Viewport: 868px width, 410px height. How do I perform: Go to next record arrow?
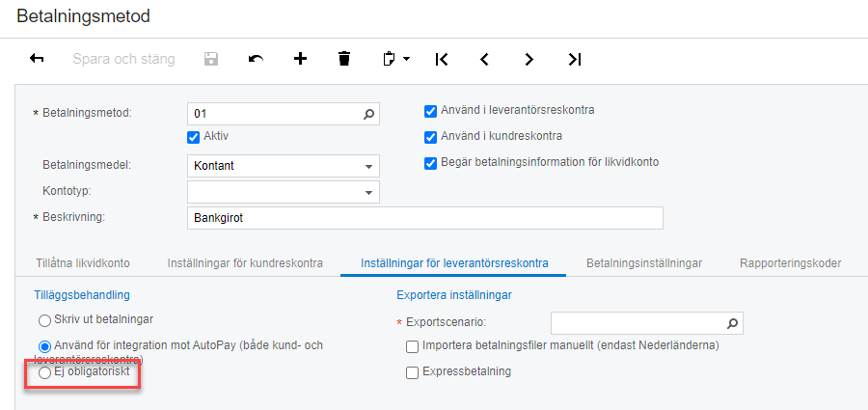[529, 59]
